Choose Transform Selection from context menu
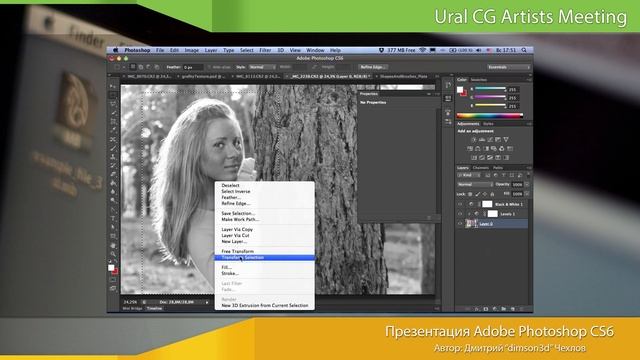The width and height of the screenshot is (640, 360). 264,258
